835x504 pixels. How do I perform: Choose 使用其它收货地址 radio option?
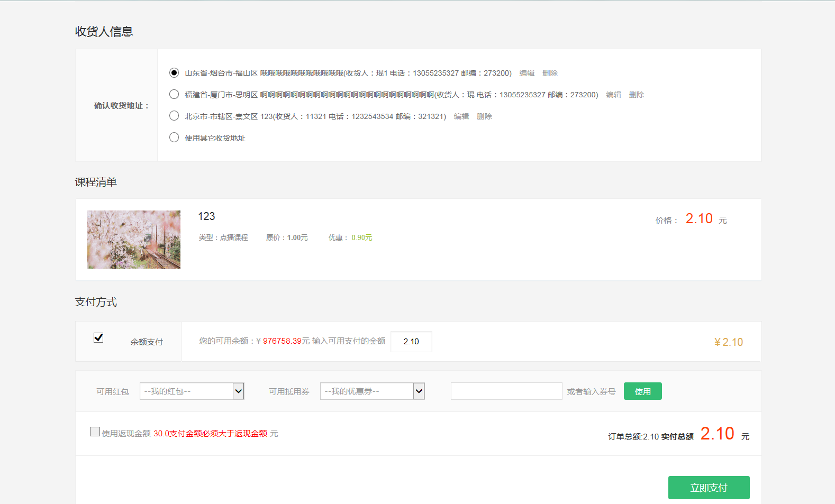[174, 138]
